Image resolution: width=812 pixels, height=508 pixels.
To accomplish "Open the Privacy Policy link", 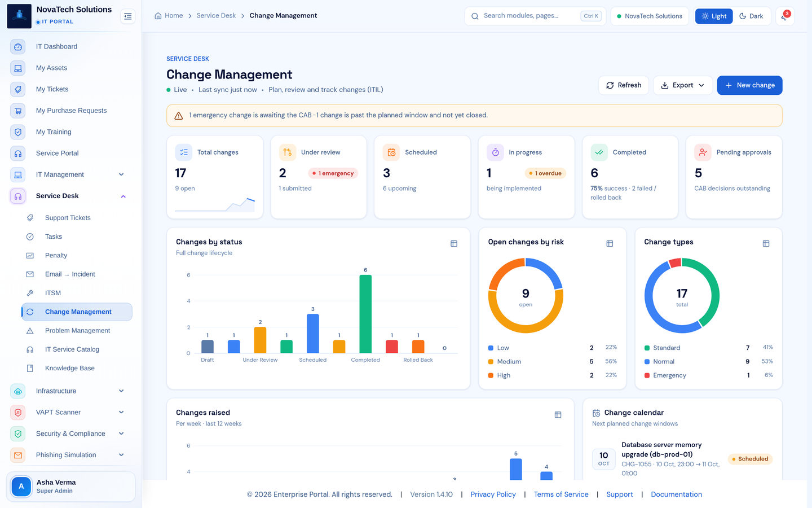I will pyautogui.click(x=493, y=494).
